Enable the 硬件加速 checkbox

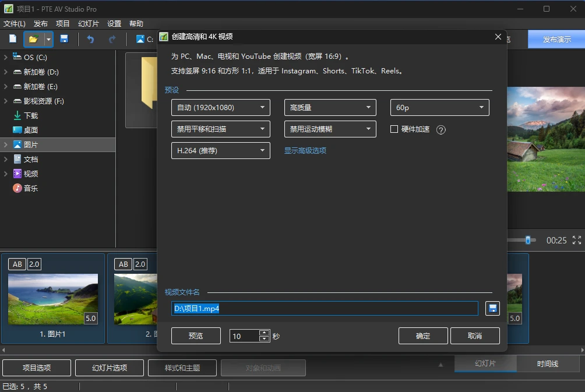click(x=394, y=129)
